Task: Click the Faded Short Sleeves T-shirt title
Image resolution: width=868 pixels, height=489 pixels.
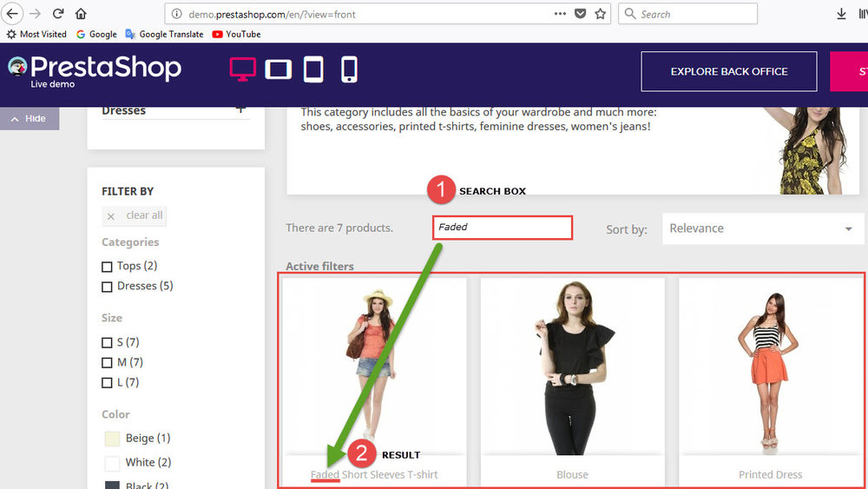Action: [x=374, y=474]
